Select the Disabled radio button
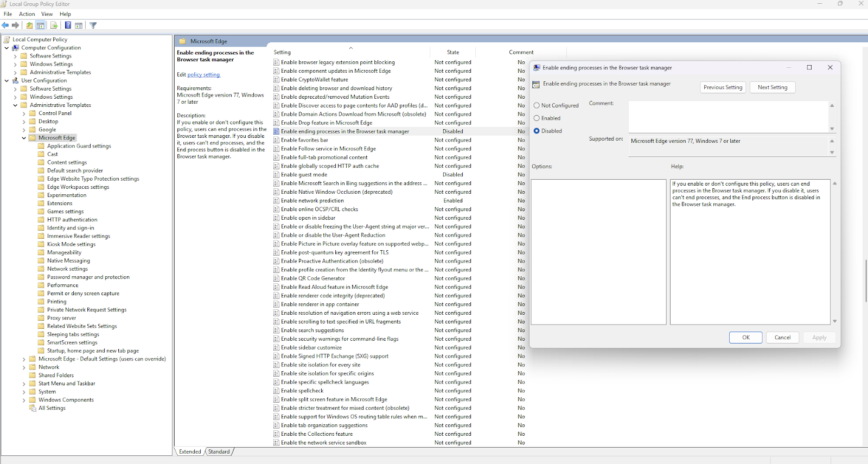The height and width of the screenshot is (464, 868). [537, 131]
